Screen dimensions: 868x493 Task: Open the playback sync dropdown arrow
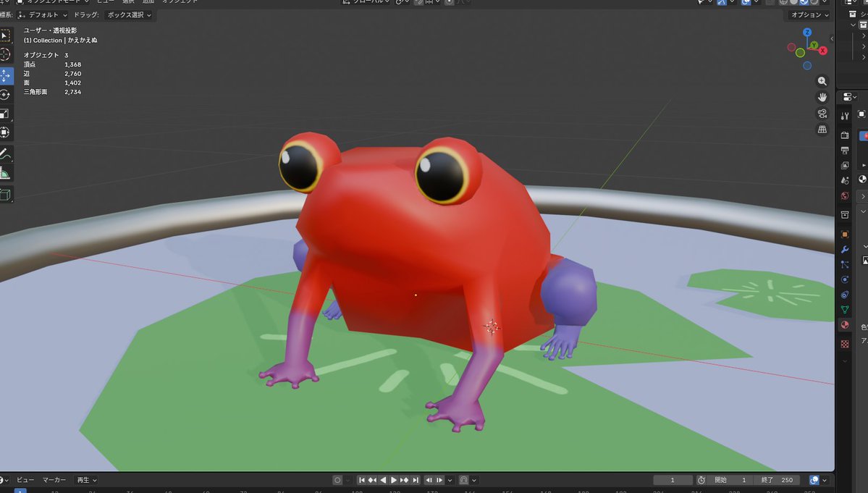450,480
